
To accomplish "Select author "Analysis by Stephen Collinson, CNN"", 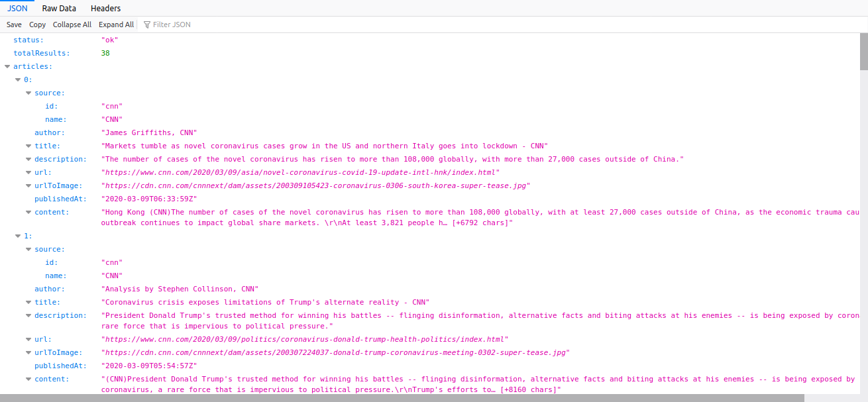I will click(180, 289).
